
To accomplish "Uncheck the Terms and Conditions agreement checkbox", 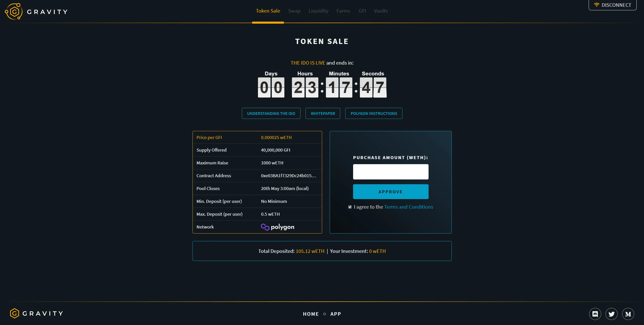I will (x=350, y=207).
